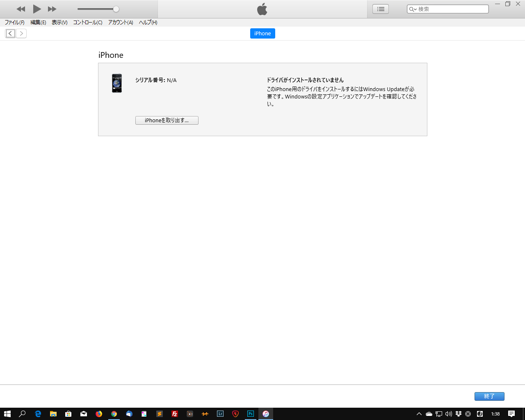Open the アカウント(A) menu
The height and width of the screenshot is (420, 525).
[x=121, y=23]
